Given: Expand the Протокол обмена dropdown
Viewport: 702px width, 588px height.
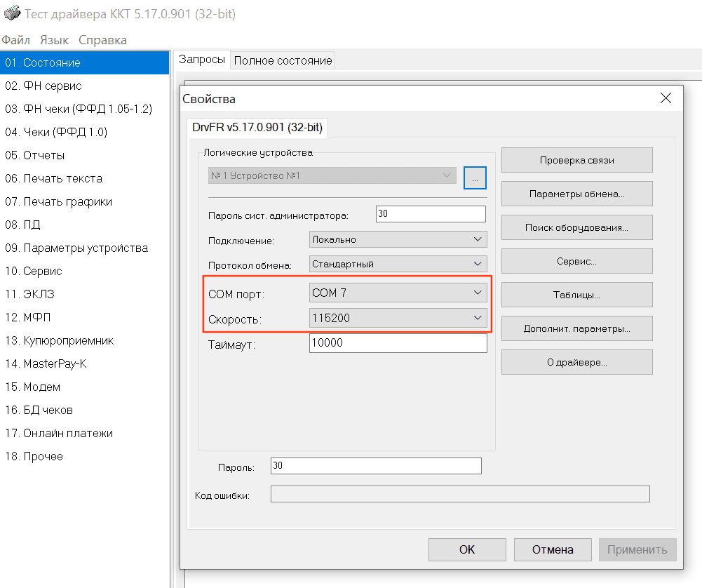Looking at the screenshot, I should tap(398, 265).
